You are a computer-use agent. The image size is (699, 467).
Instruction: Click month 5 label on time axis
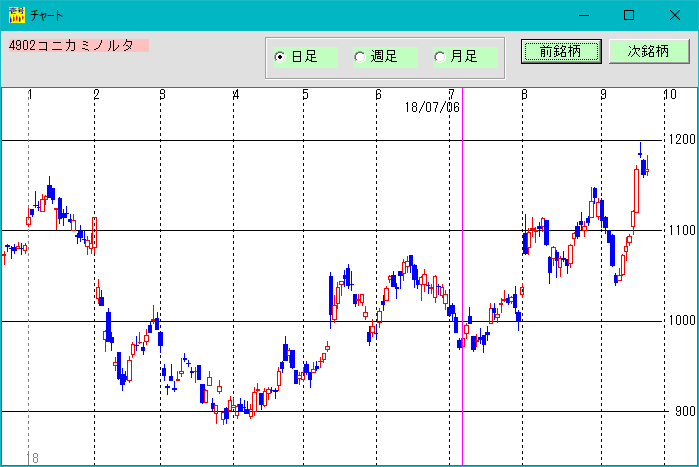coord(305,94)
